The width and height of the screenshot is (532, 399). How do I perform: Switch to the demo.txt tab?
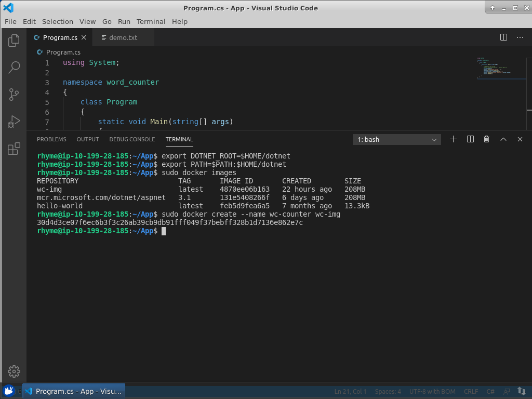point(123,37)
